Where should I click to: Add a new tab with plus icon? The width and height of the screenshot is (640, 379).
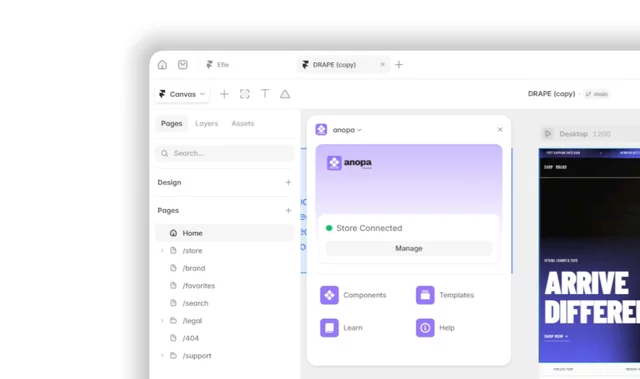click(399, 64)
